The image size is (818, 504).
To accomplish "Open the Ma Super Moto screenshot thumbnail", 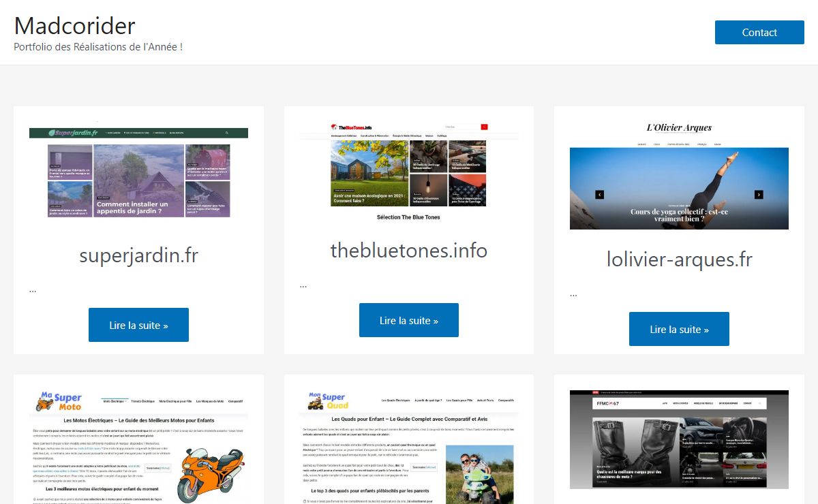I will (x=138, y=447).
